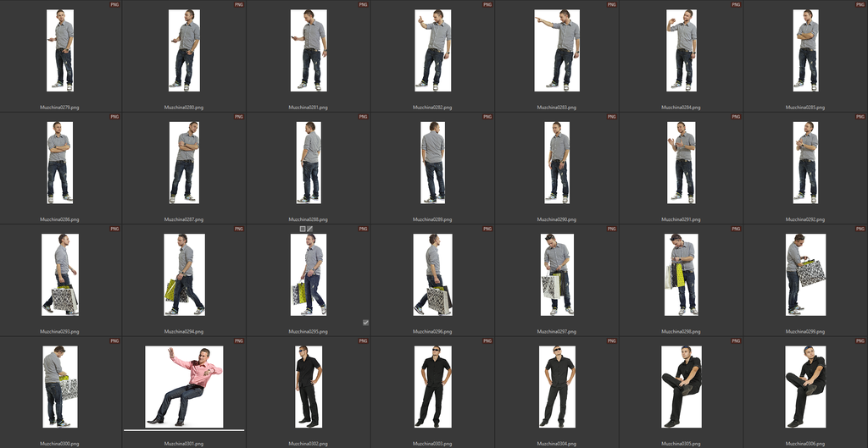Select the Muzchina0293 walking man thumbnail
The height and width of the screenshot is (448, 868).
coord(60,274)
